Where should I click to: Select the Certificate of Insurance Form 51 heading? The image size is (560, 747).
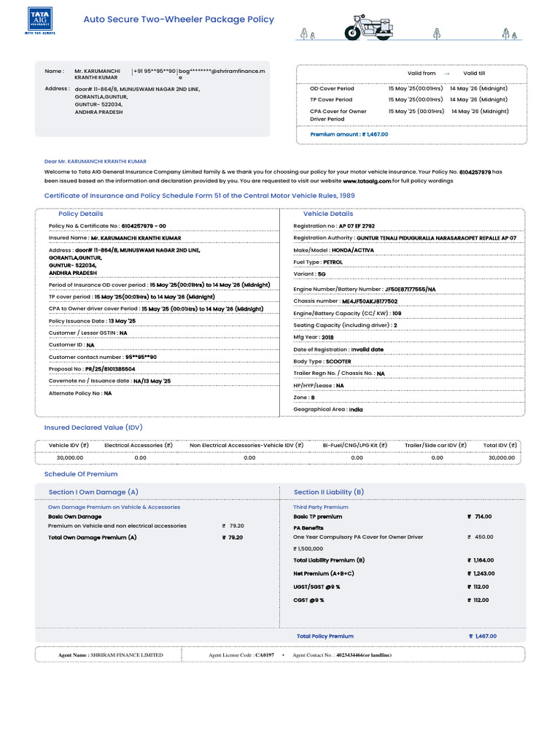[200, 196]
